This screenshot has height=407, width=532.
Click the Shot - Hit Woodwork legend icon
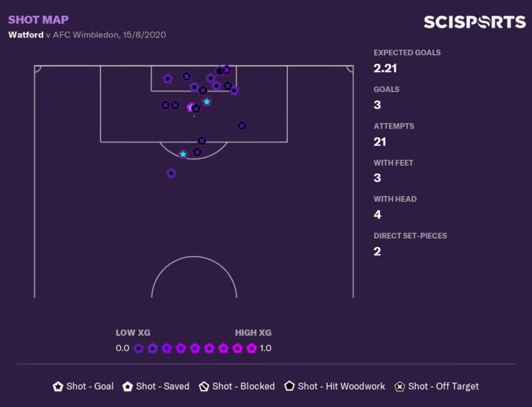coord(289,386)
